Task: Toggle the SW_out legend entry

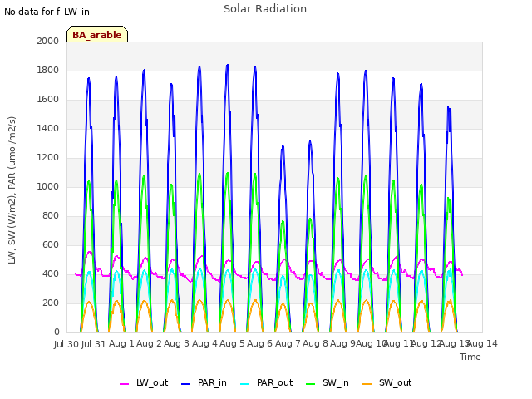Action: tap(387, 382)
